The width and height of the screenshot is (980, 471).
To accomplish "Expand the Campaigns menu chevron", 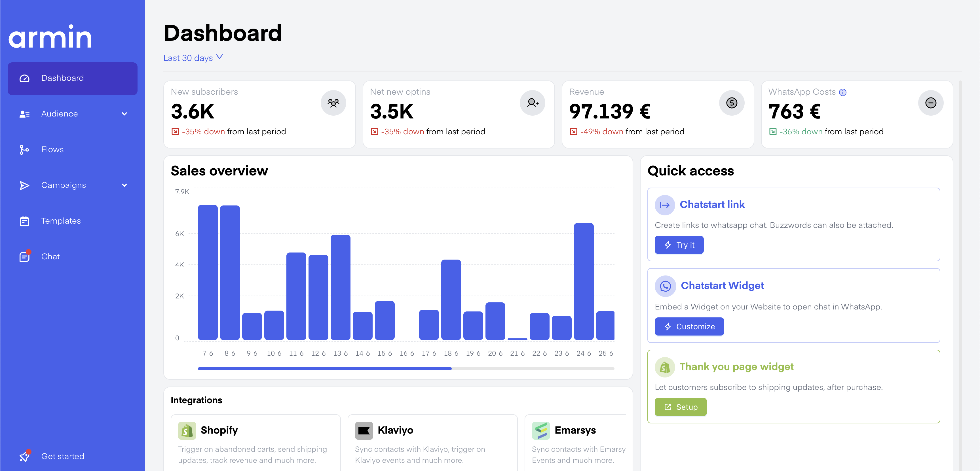I will pyautogui.click(x=124, y=185).
